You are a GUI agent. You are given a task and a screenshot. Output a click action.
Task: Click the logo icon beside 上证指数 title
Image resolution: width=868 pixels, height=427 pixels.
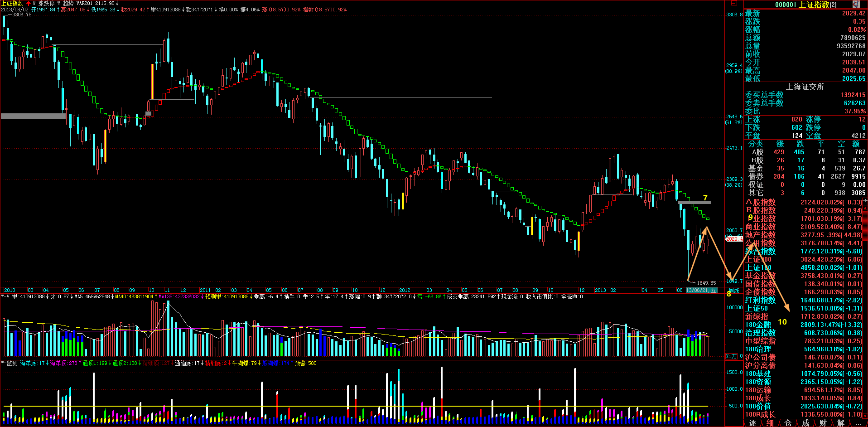tap(856, 4)
